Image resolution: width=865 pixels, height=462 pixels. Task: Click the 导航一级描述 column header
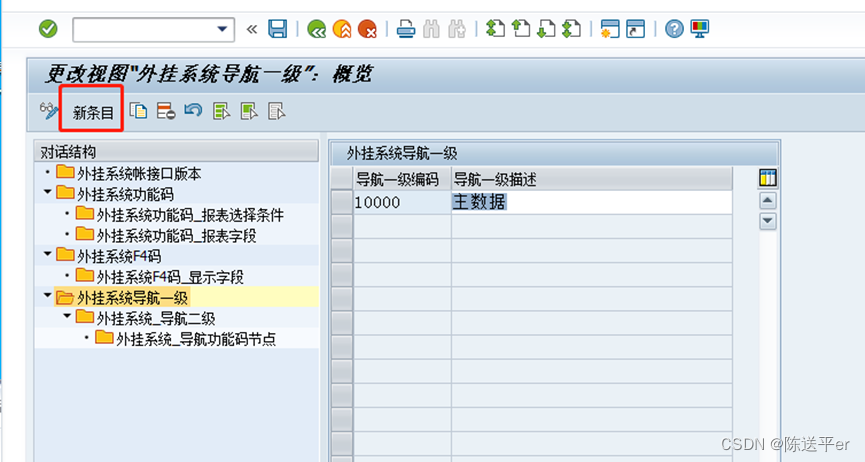591,179
